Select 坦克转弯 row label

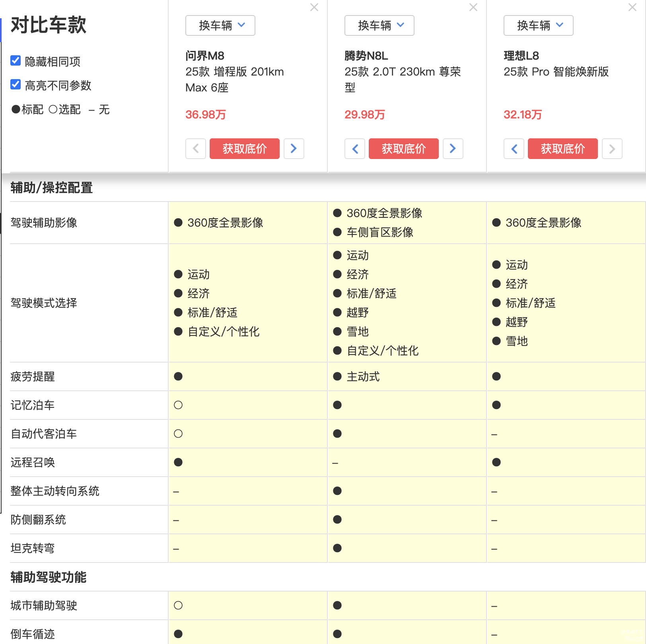[33, 548]
